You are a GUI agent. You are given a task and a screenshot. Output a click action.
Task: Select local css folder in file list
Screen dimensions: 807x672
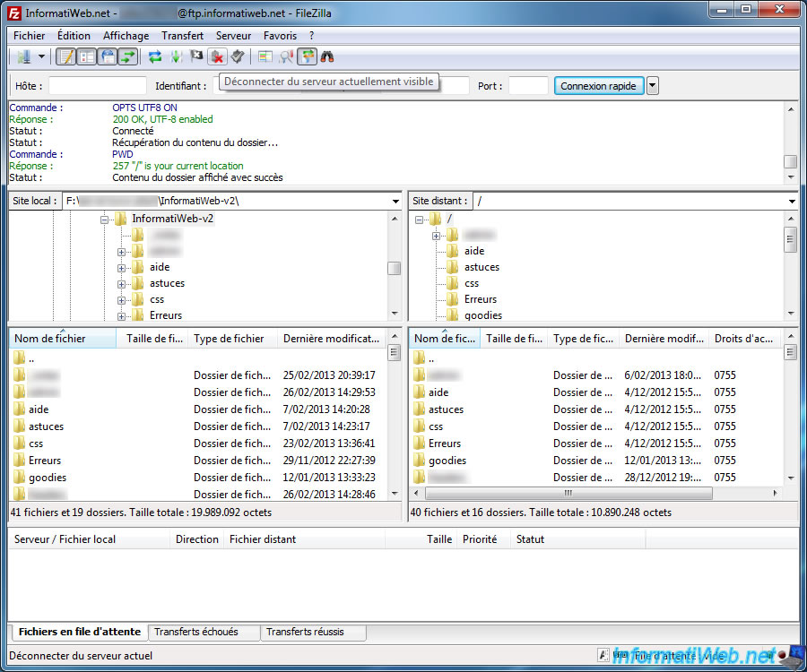tap(36, 444)
